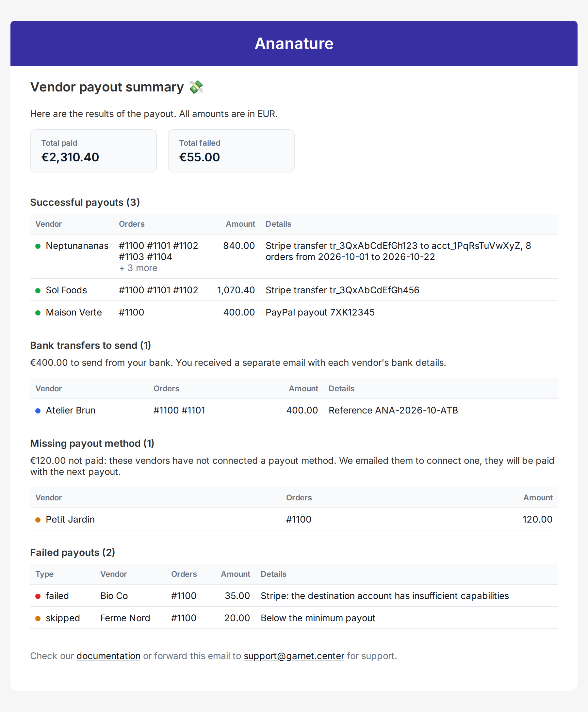The width and height of the screenshot is (588, 712).
Task: Click the "+ 3 more" orders text
Action: (x=138, y=268)
